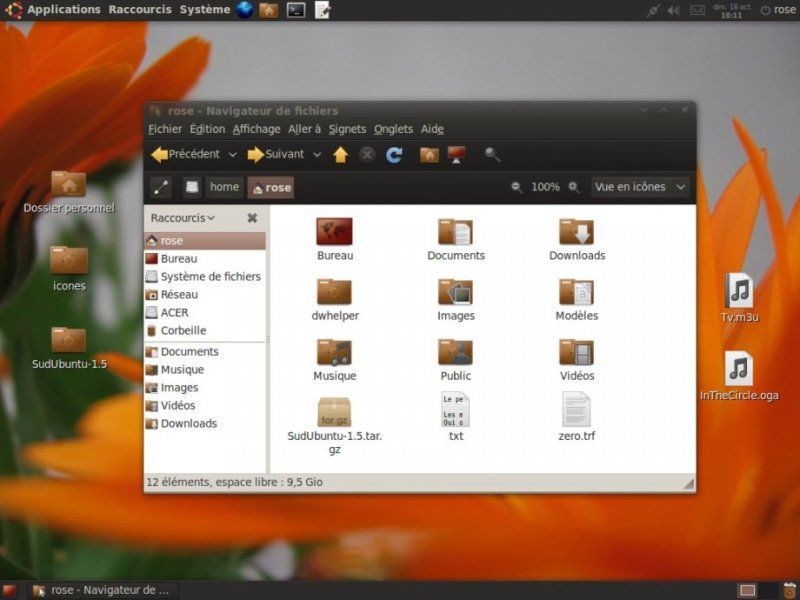
Task: Click the Computer icon in toolbar
Action: click(457, 155)
